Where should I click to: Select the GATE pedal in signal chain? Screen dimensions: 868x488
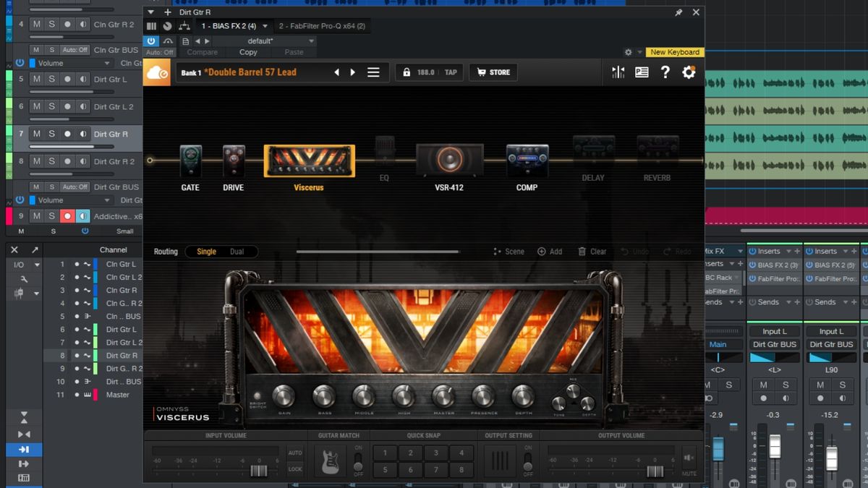tap(190, 161)
